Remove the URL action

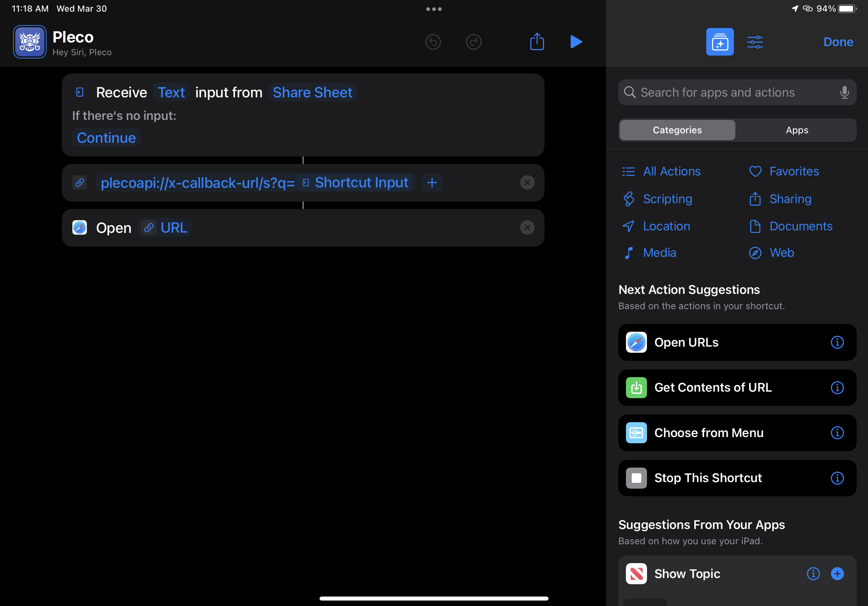coord(527,183)
